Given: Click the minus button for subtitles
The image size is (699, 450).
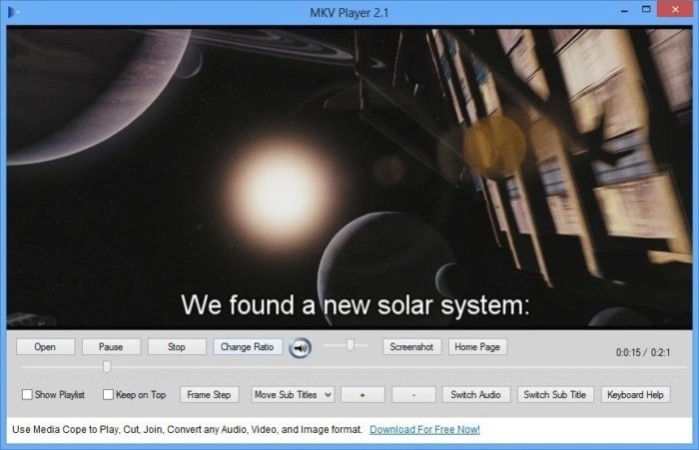Looking at the screenshot, I should point(414,395).
